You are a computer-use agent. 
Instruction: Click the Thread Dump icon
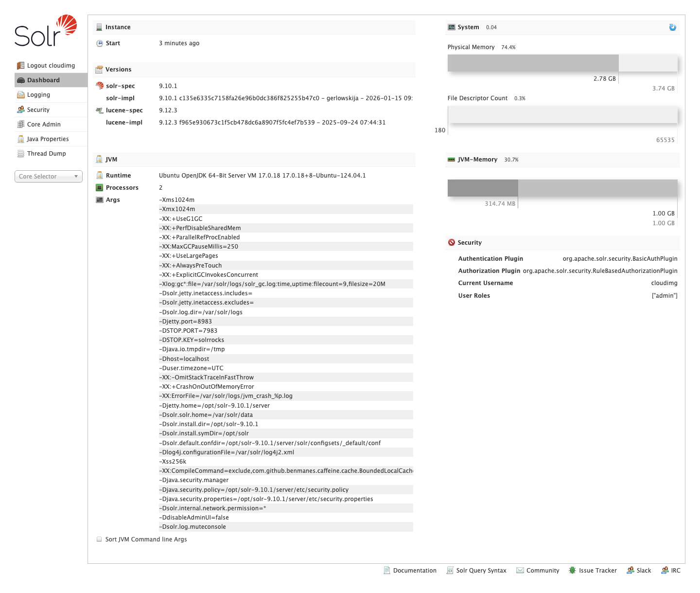tap(20, 154)
